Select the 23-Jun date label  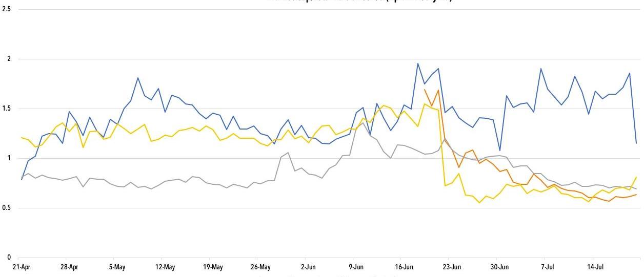[452, 267]
